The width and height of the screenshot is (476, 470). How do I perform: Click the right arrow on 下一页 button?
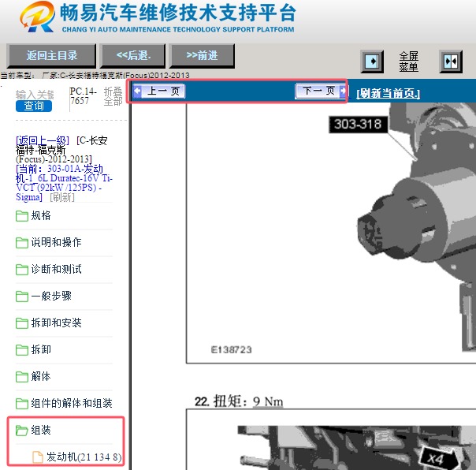pyautogui.click(x=343, y=91)
